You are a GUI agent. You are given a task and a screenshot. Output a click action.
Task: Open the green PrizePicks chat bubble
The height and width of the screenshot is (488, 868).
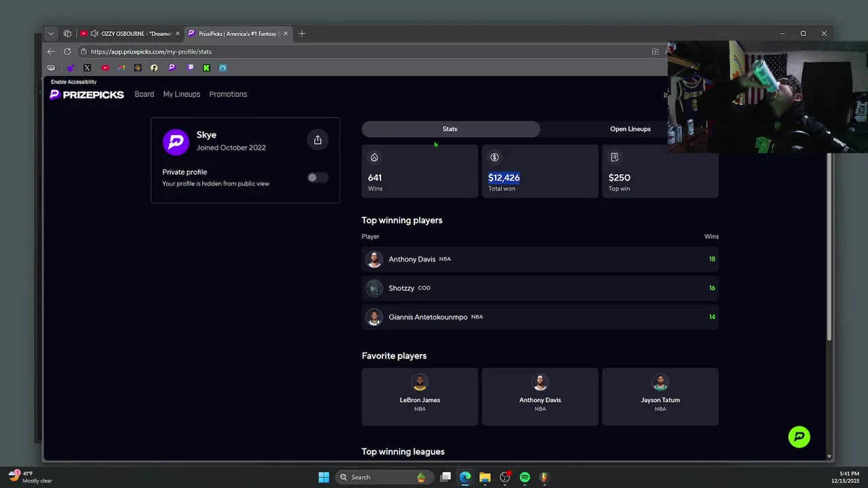800,436
